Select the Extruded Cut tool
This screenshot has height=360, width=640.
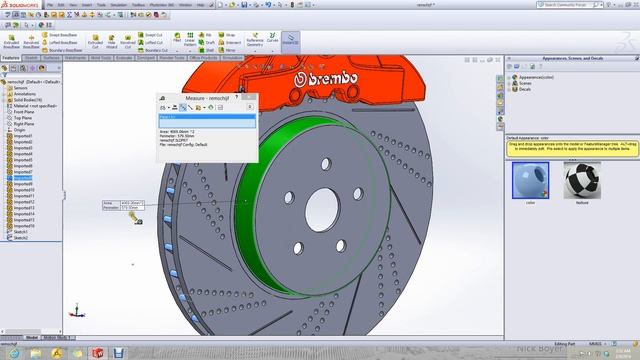95,41
